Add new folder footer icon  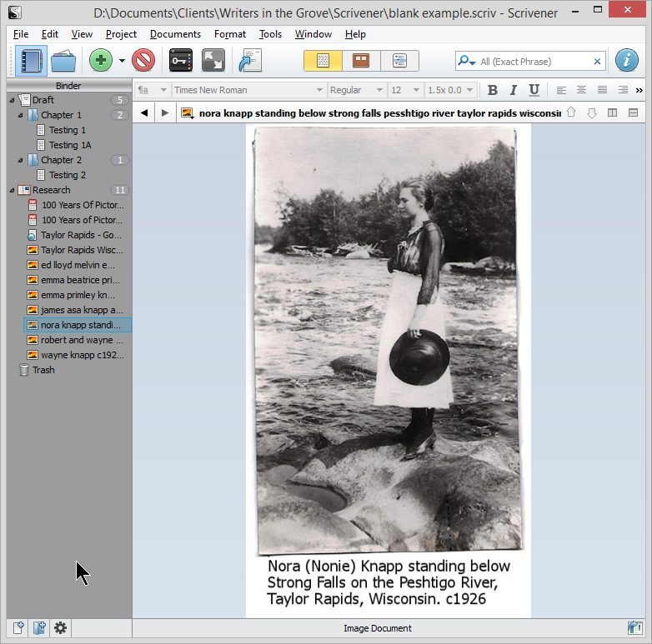pyautogui.click(x=39, y=627)
